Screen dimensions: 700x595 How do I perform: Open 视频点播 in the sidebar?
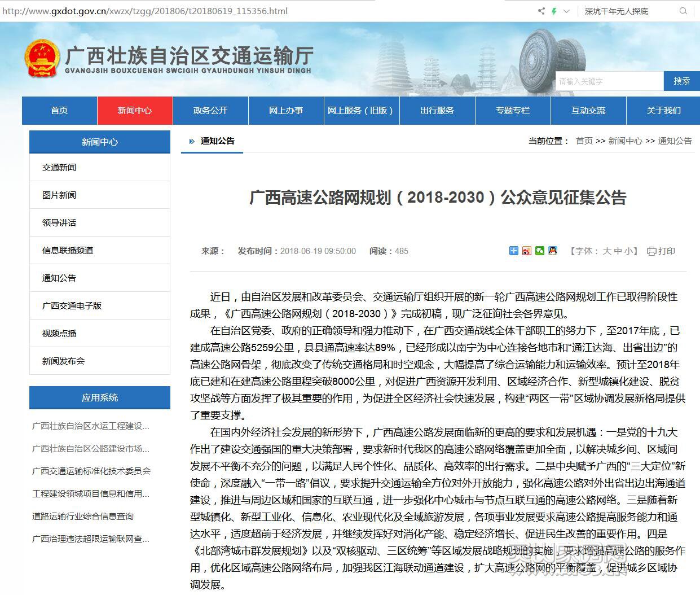pos(100,334)
